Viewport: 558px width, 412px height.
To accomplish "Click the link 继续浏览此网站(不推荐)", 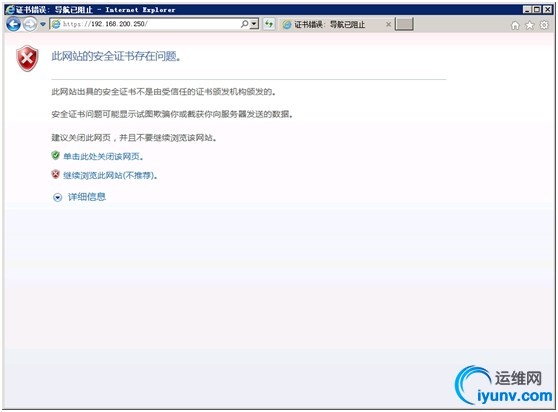I will click(x=110, y=175).
